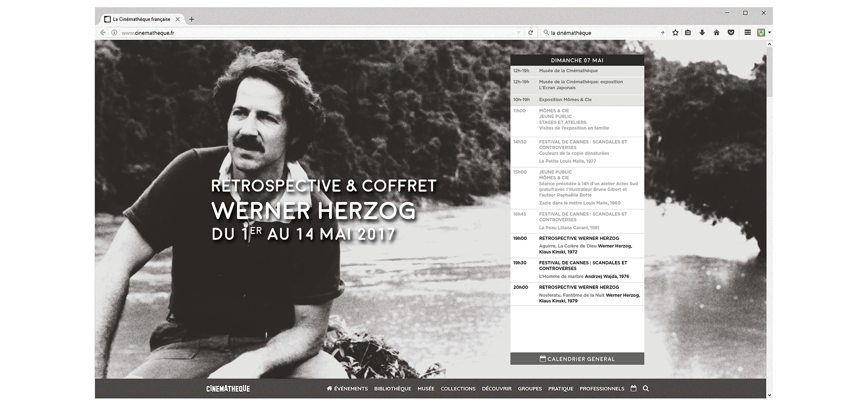
Task: Open the Bibliothèque menu item
Action: [392, 388]
